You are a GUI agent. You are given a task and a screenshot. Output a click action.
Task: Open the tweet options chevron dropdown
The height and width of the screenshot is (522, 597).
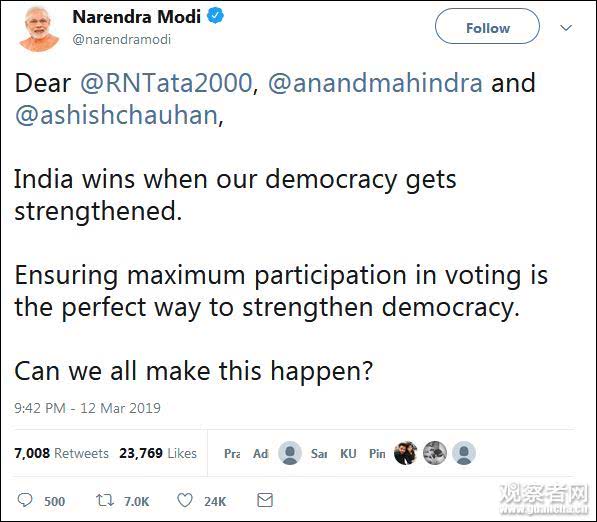566,28
